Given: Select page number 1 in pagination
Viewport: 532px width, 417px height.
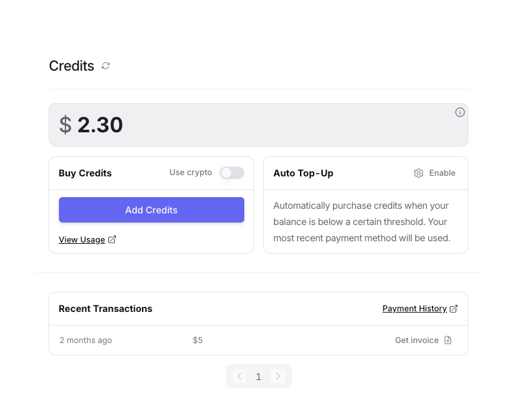Looking at the screenshot, I should (259, 377).
